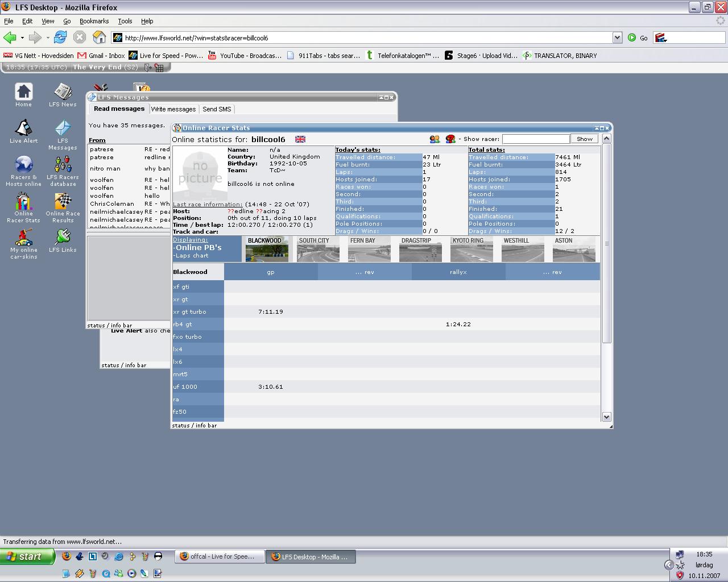Viewport: 728px width, 582px height.
Task: Open Racers & Hosts online icon
Action: pos(23,171)
